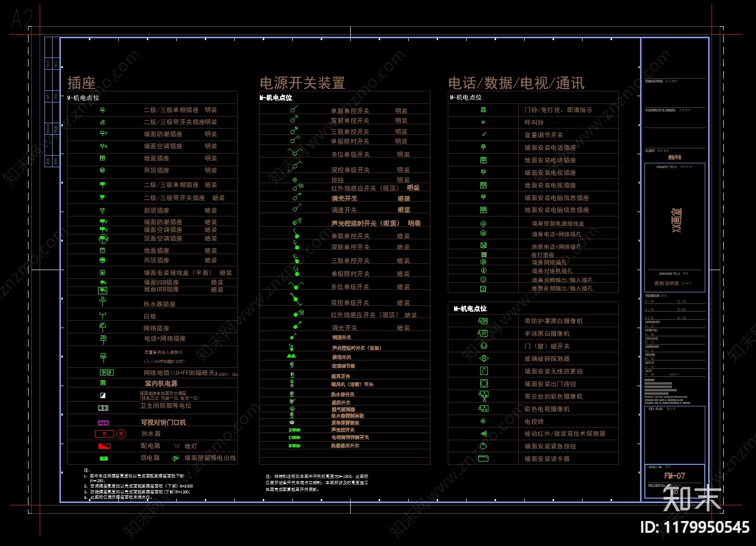This screenshot has height=546, width=756.
Task: Click the label 地面安装电话插座
Action: [550, 160]
